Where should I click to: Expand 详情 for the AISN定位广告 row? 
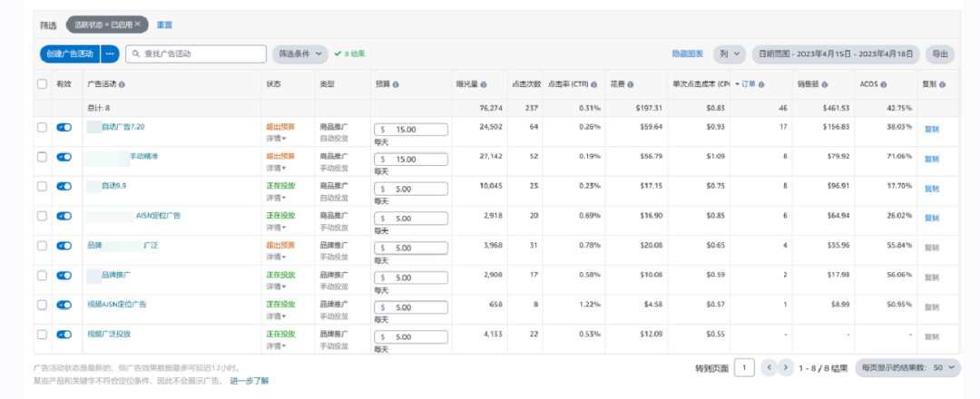[276, 228]
